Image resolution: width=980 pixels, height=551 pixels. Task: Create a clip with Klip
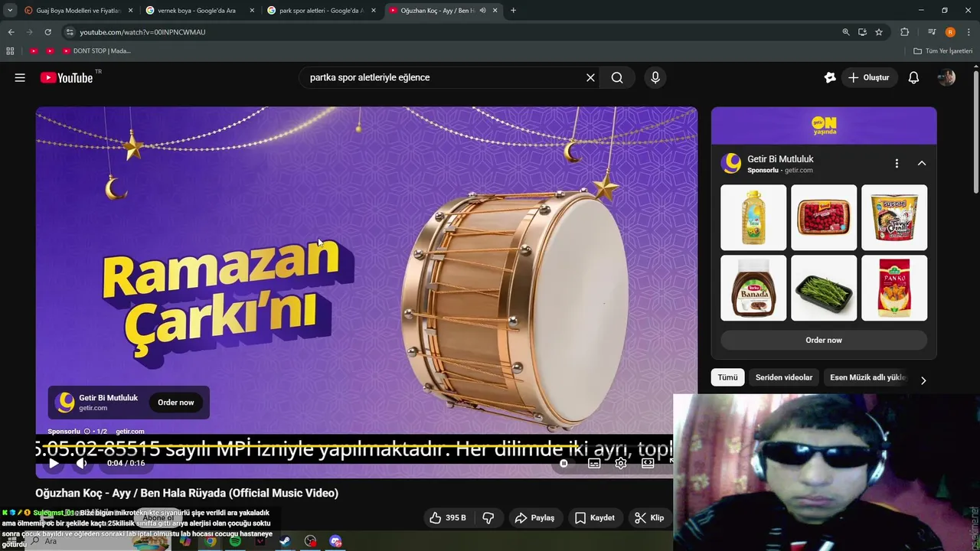click(x=649, y=518)
